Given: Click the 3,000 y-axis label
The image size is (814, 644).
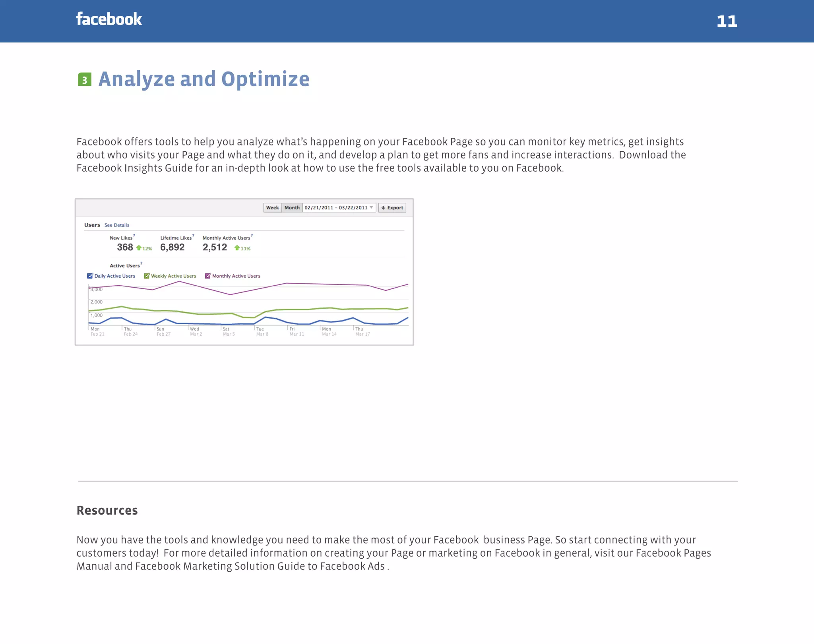Looking at the screenshot, I should point(97,290).
